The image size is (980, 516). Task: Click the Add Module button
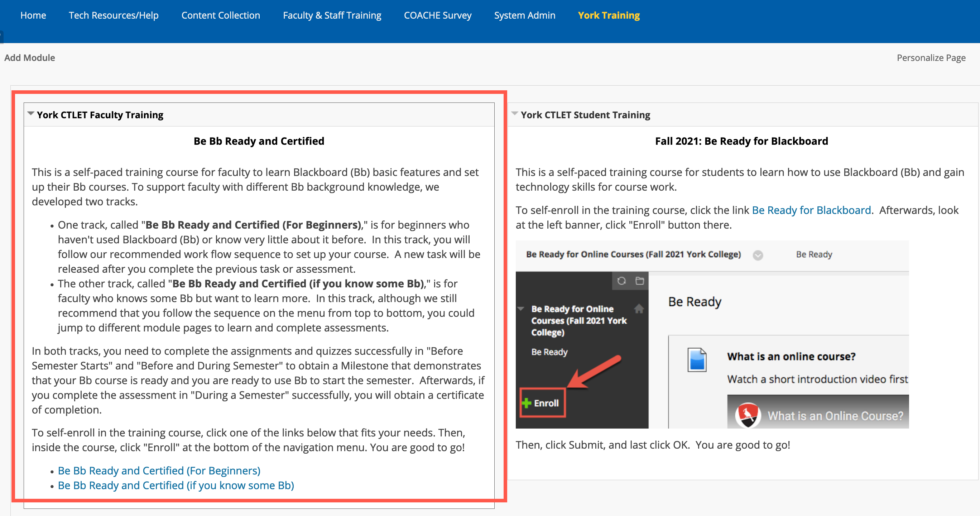[x=30, y=57]
